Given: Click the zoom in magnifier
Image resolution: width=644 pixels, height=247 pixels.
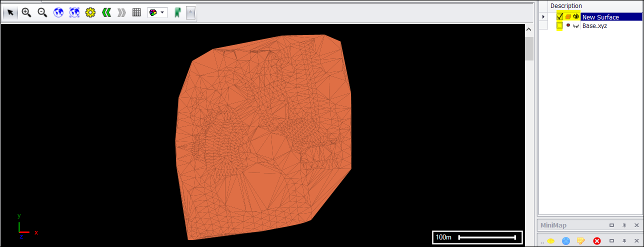Looking at the screenshot, I should (x=26, y=13).
